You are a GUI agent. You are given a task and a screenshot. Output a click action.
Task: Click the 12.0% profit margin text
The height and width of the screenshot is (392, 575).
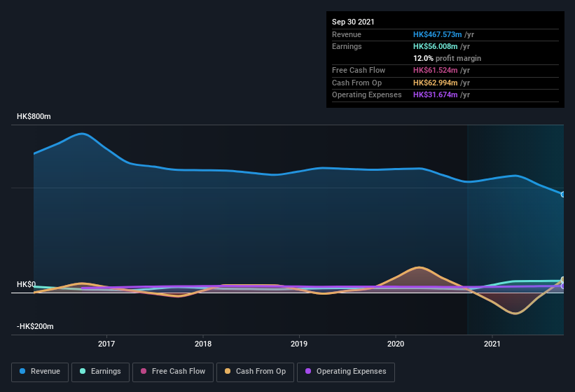pyautogui.click(x=447, y=58)
